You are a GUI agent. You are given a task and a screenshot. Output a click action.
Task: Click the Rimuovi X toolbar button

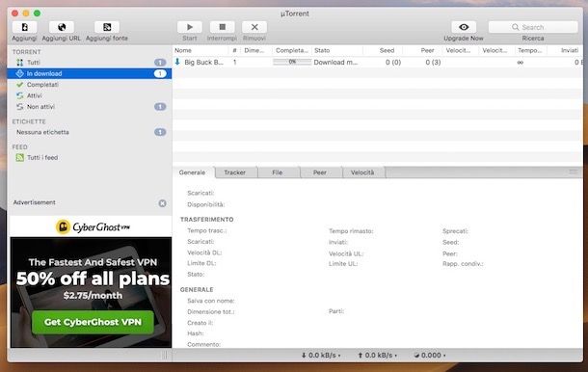(254, 27)
